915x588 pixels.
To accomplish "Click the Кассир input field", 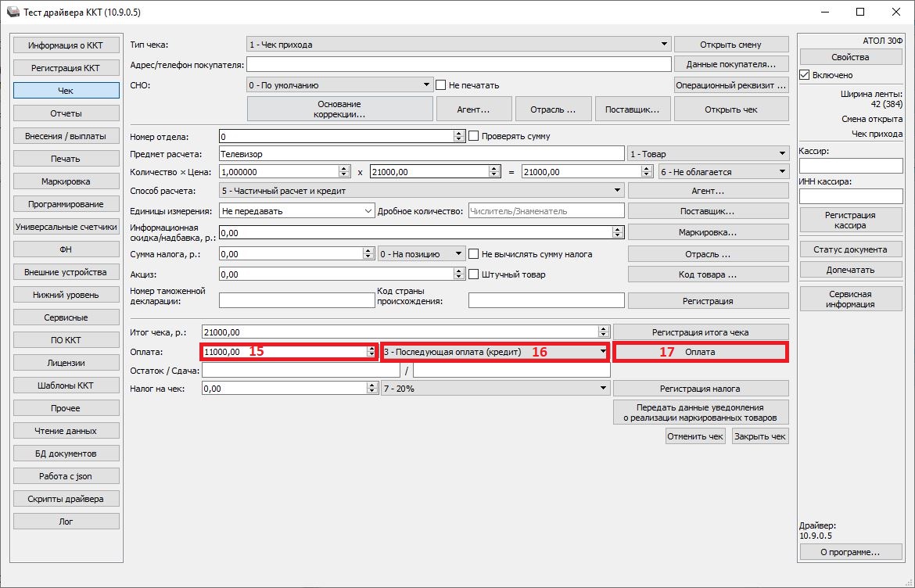I will [851, 166].
